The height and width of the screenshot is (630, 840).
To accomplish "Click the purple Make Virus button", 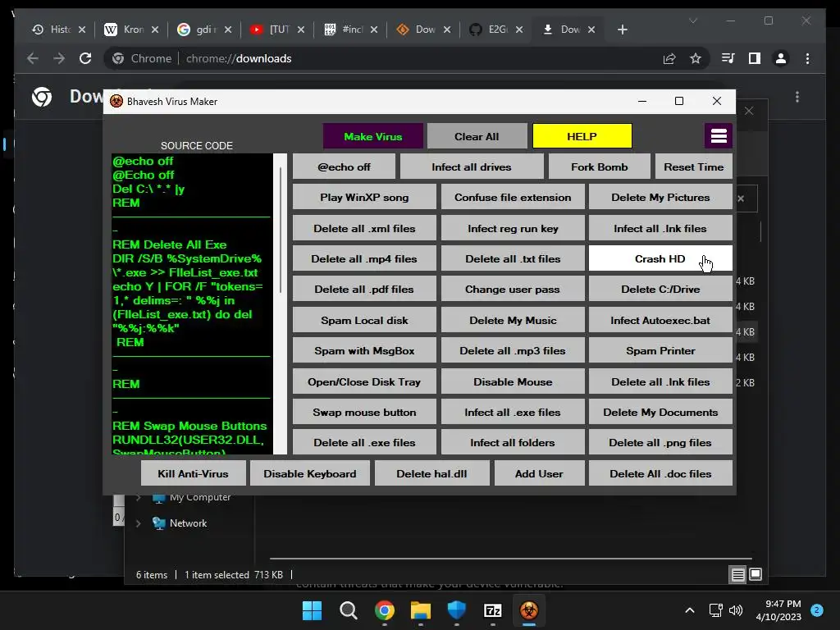I will tap(373, 136).
